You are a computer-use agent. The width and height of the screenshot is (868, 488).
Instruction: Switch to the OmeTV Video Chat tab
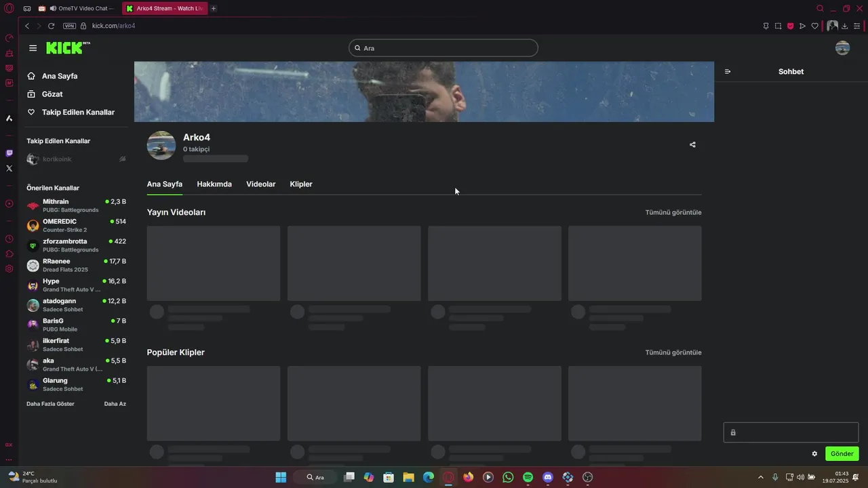[x=77, y=9]
